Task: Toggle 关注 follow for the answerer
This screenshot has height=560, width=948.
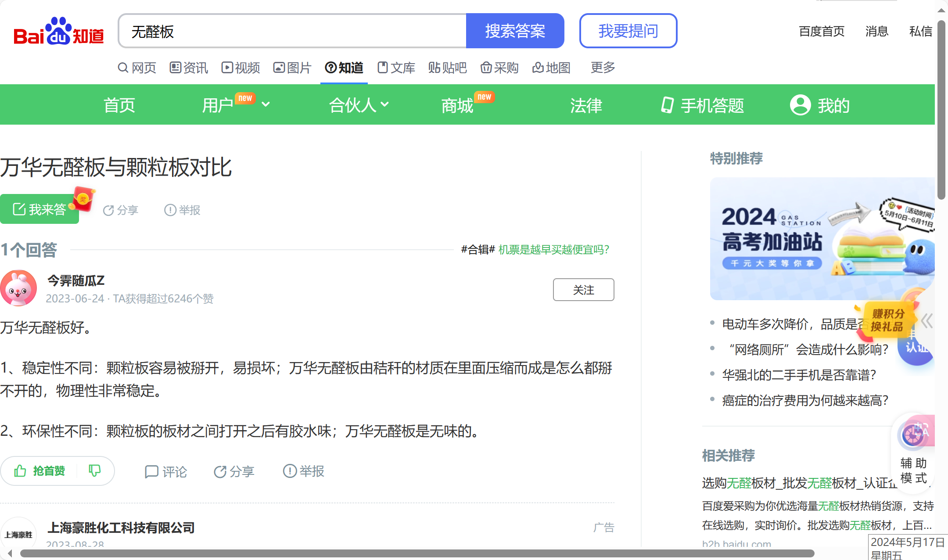Action: tap(583, 290)
